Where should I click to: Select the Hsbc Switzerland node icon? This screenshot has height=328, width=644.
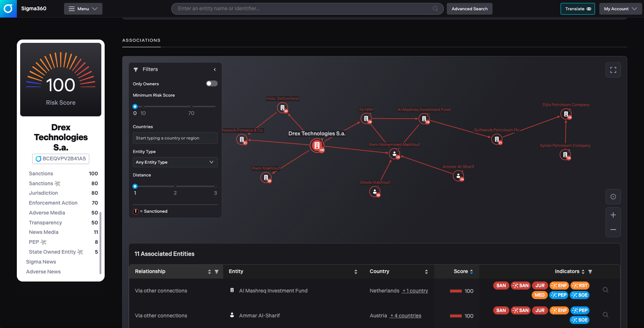pos(282,108)
